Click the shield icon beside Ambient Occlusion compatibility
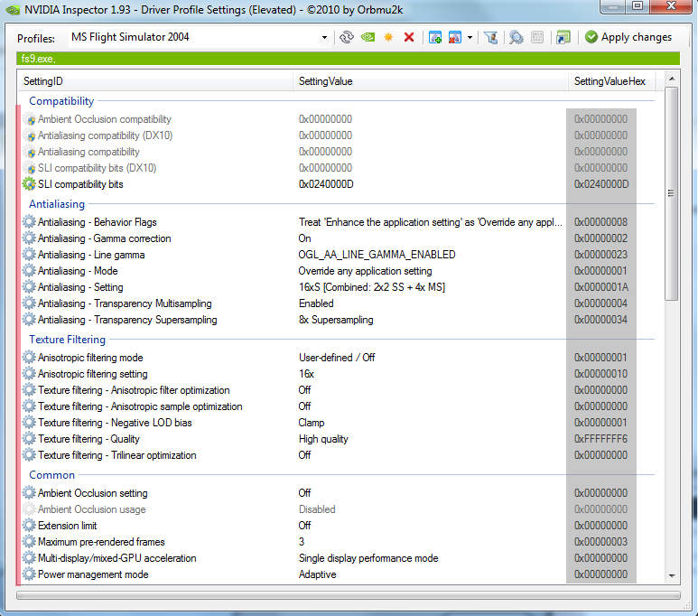Viewport: 698px width, 616px height. (30, 119)
